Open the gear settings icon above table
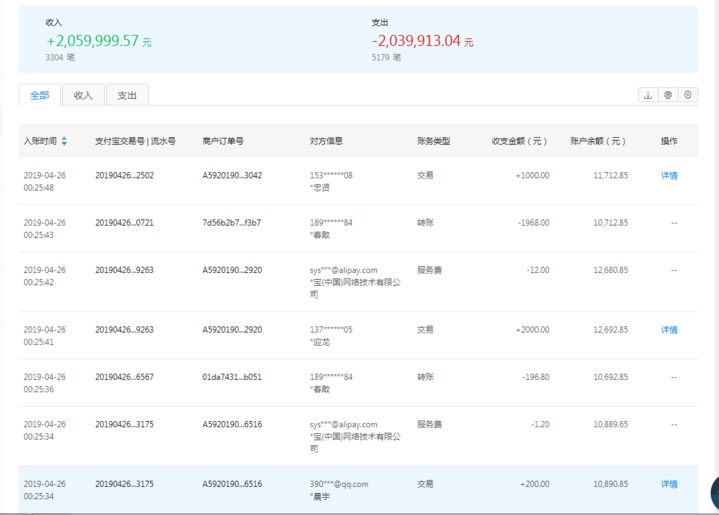 tap(688, 95)
